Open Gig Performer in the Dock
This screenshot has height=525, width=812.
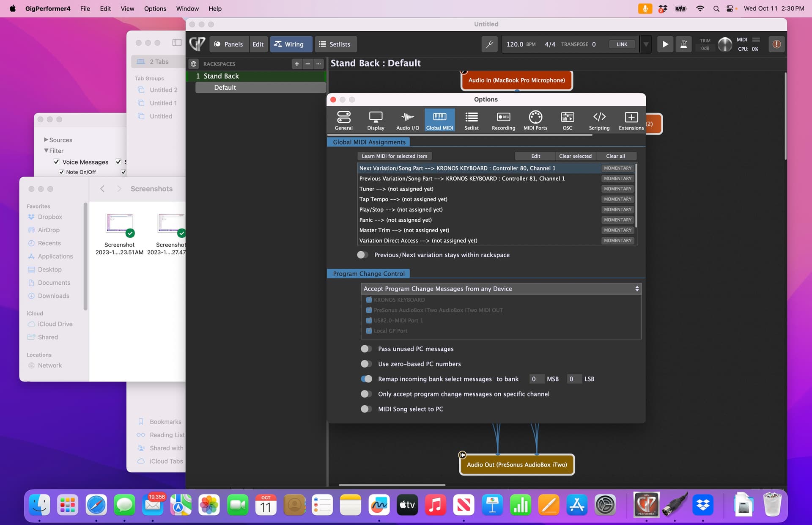pyautogui.click(x=646, y=504)
